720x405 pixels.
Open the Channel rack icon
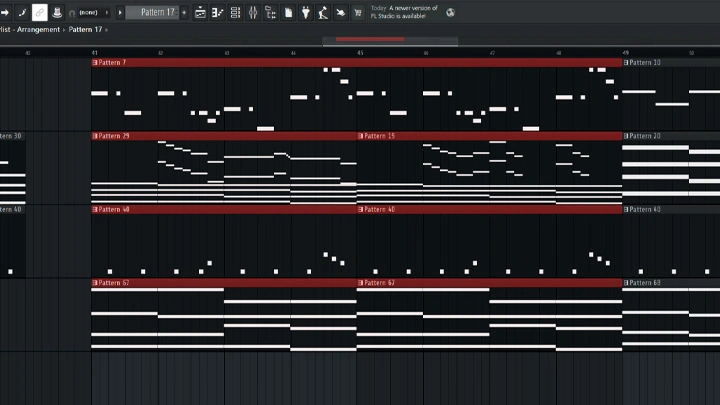pyautogui.click(x=235, y=13)
